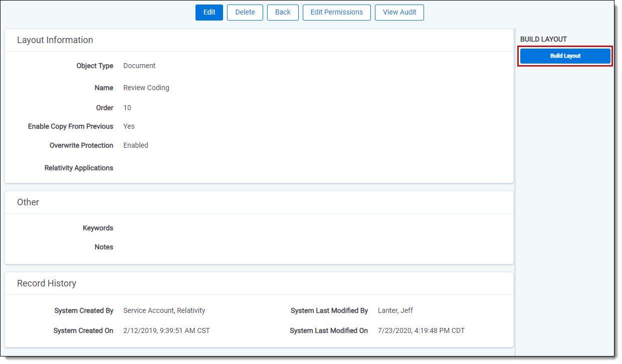Select the System Last Modified On timestamp
Screen dimensions: 622x364
point(421,330)
